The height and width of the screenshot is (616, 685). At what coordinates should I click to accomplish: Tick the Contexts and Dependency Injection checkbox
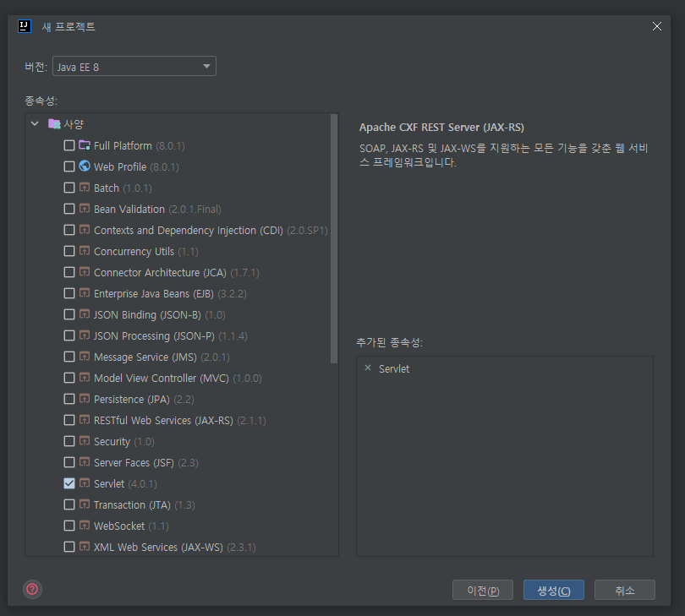[69, 230]
